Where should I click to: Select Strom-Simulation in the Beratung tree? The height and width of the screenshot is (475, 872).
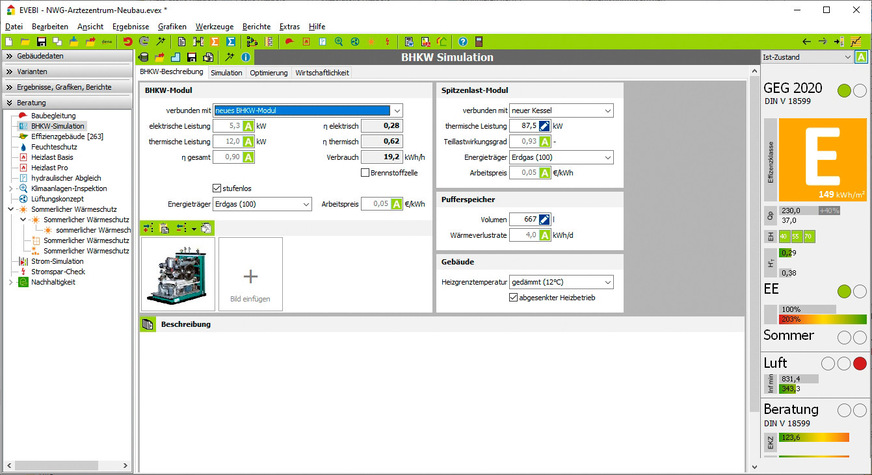pyautogui.click(x=57, y=260)
